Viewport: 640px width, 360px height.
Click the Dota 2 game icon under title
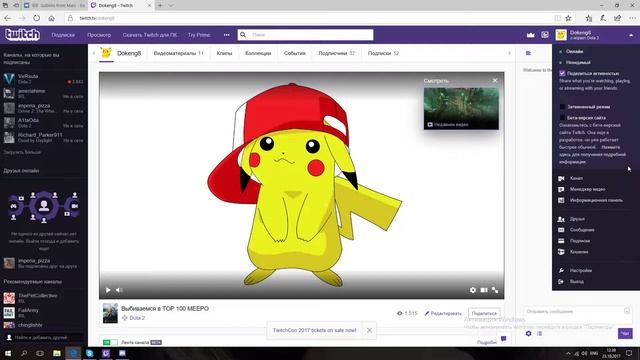coord(124,318)
